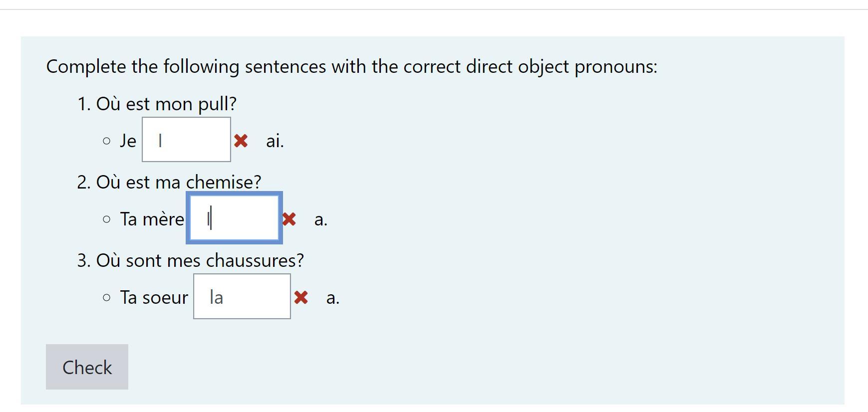The width and height of the screenshot is (868, 412).
Task: Click the words "Ta soeur"
Action: pyautogui.click(x=154, y=297)
